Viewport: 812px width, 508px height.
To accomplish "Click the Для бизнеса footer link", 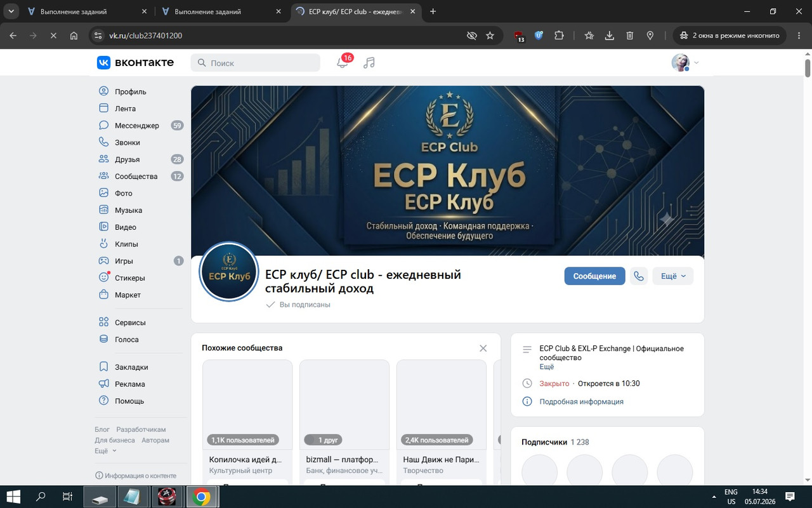I will [115, 440].
